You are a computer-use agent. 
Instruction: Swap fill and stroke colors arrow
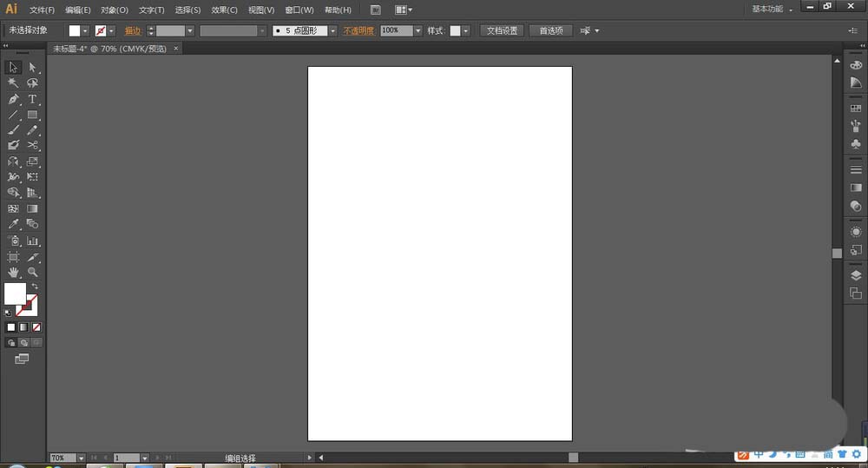tap(35, 287)
